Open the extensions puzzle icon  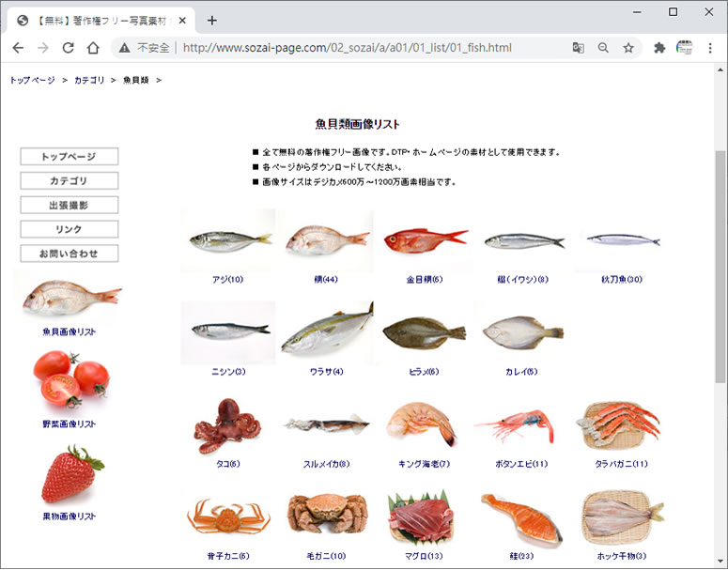click(659, 48)
